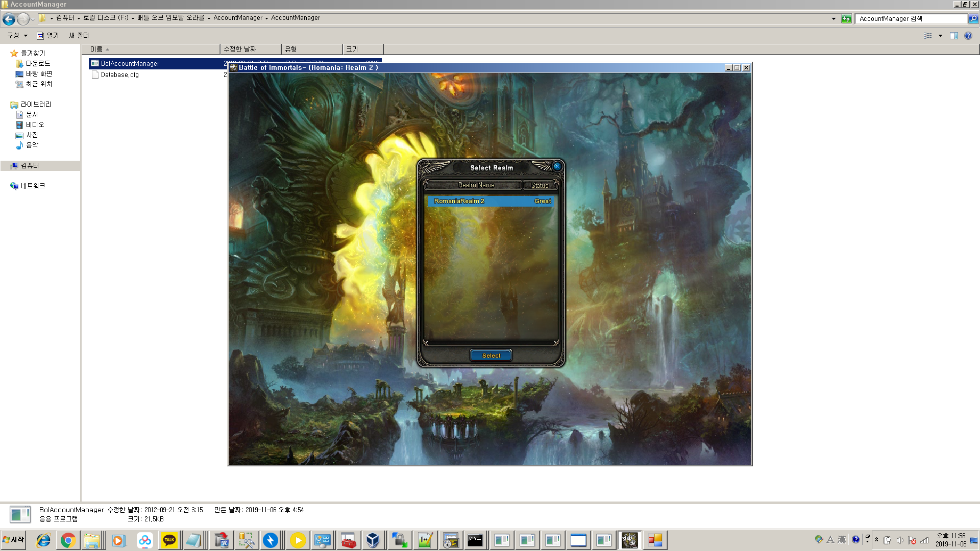Select Database.cfg file in list

tap(119, 75)
